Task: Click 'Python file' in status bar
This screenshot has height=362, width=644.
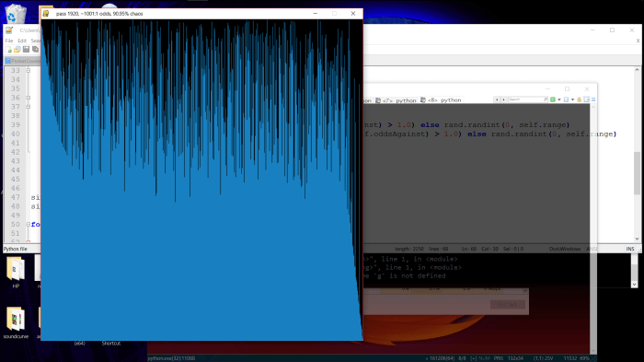Action: 16,249
